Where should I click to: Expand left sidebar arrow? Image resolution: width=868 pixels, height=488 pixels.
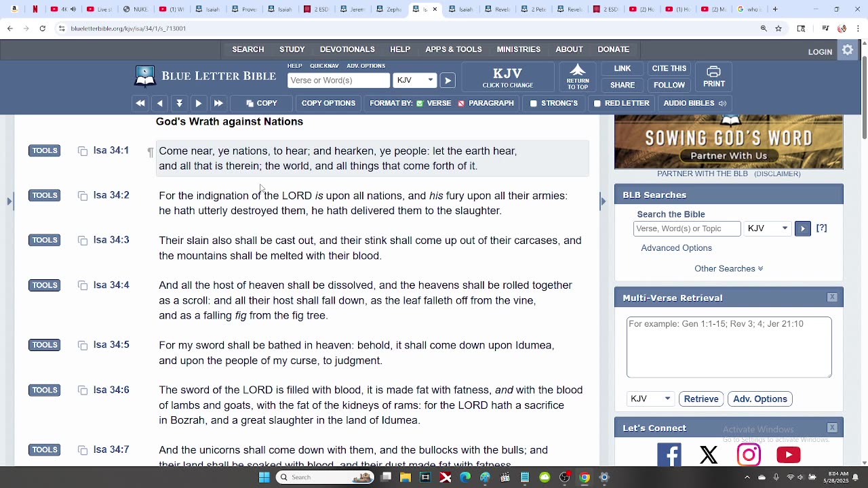tap(9, 201)
